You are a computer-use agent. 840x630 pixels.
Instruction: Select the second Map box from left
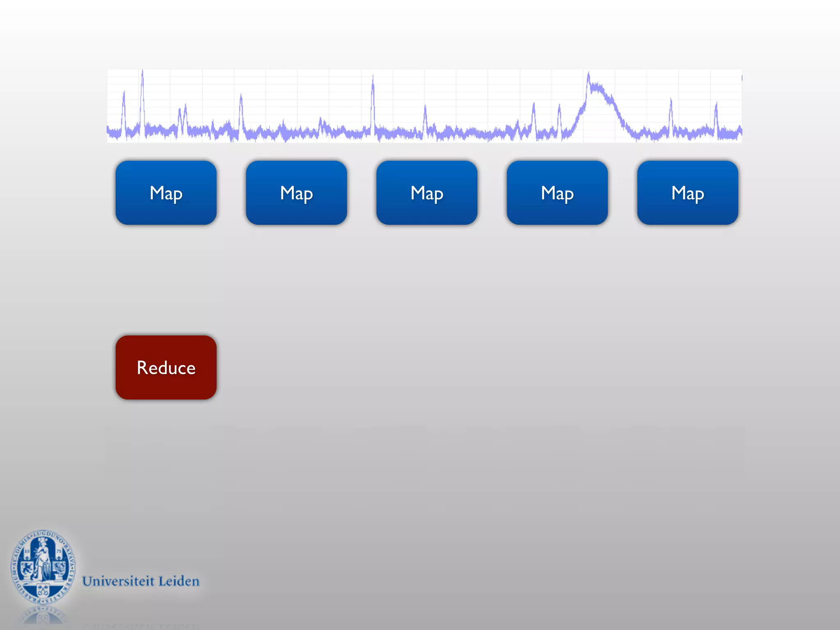click(296, 193)
